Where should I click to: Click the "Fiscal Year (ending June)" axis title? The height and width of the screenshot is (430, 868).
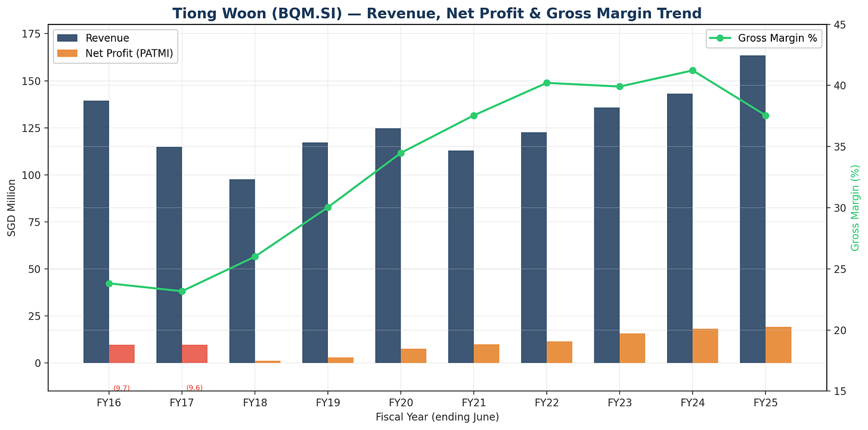(x=437, y=417)
